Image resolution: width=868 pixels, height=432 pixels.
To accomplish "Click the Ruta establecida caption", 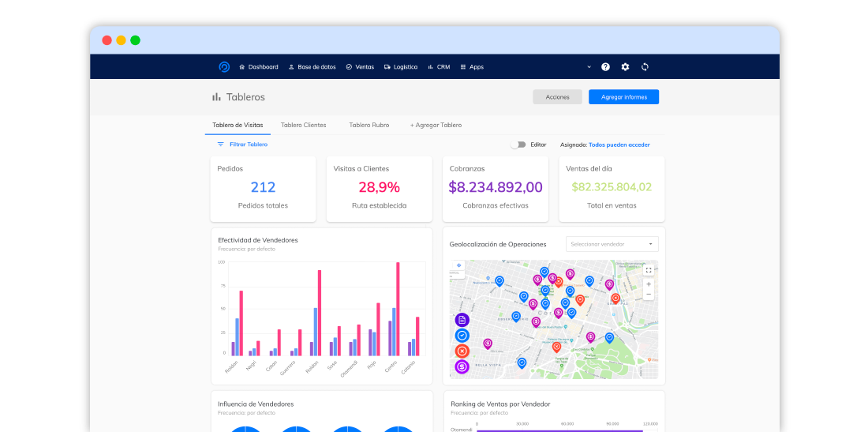I will tap(380, 205).
